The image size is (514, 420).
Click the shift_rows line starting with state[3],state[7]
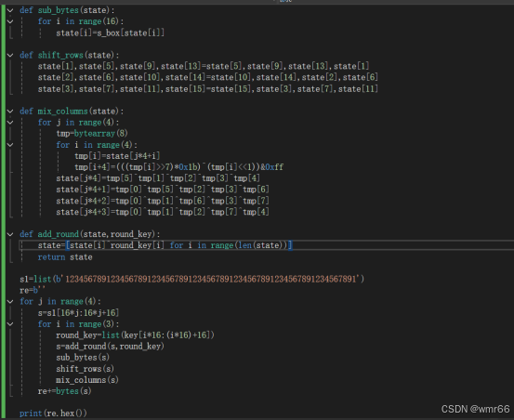click(208, 89)
